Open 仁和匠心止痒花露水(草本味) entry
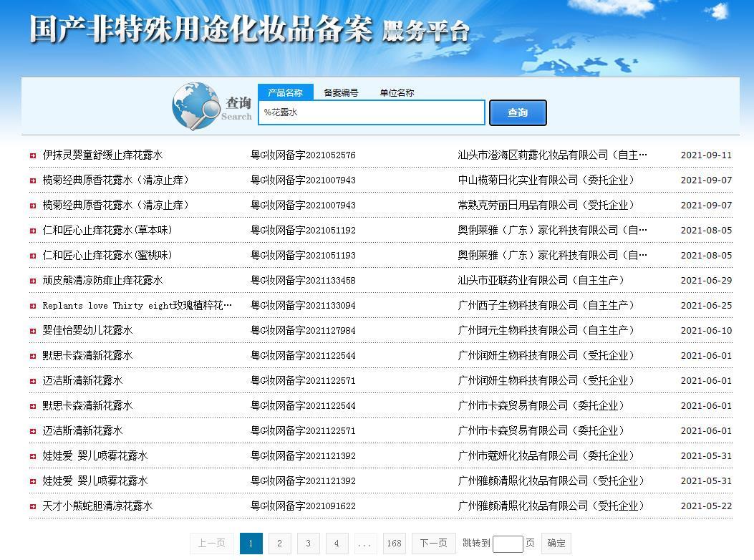The width and height of the screenshot is (754, 560). click(x=107, y=230)
